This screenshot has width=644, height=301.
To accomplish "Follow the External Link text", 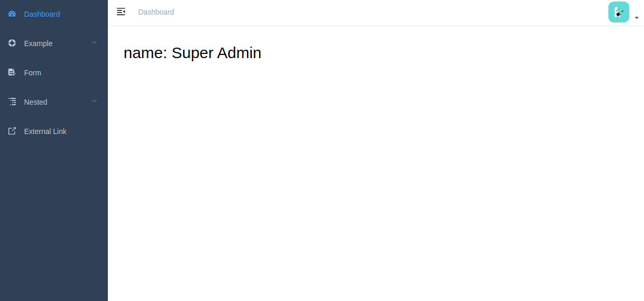I will (45, 131).
